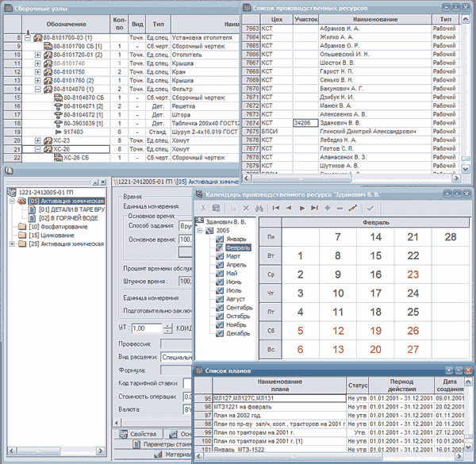Viewport: 476px width, 464px height.
Task: Select day 28 in February calendar
Action: [451, 237]
